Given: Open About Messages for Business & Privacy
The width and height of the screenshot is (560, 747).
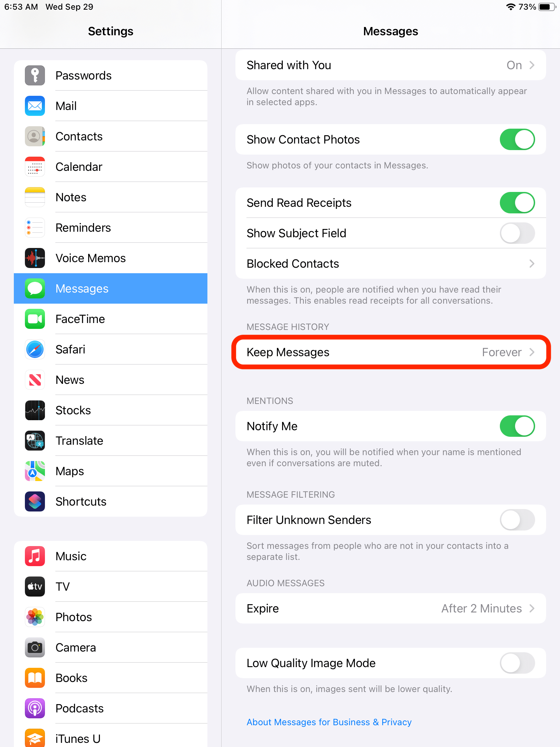Looking at the screenshot, I should pos(329,722).
